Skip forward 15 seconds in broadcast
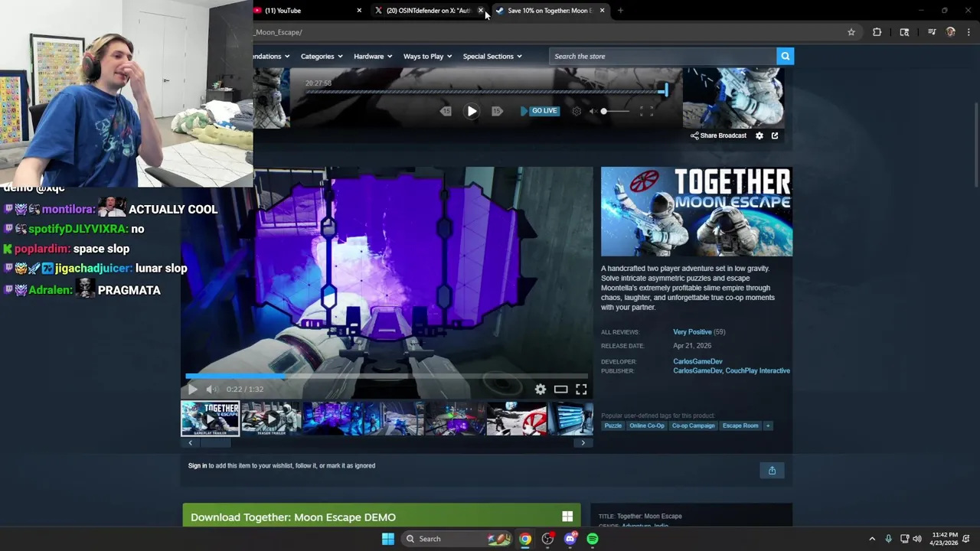The height and width of the screenshot is (551, 980). pos(497,111)
